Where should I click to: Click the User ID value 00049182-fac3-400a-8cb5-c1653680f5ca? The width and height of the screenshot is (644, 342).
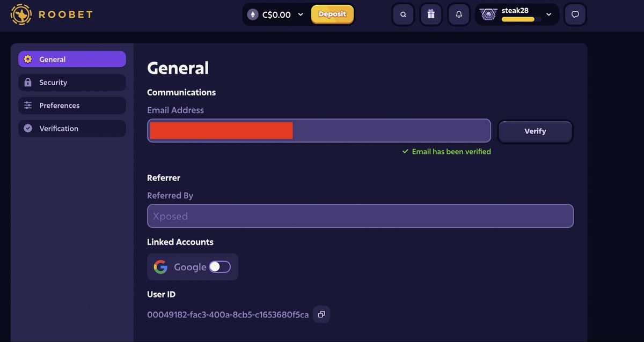(x=228, y=315)
